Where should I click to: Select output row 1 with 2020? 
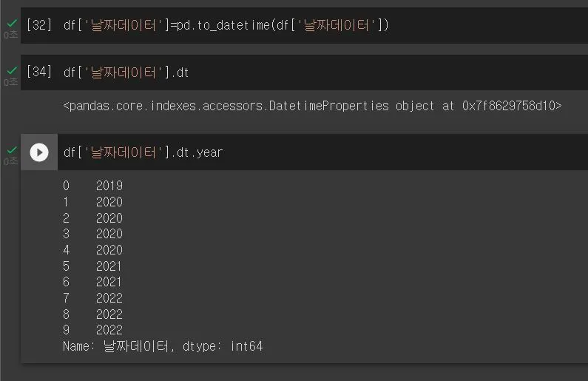(x=92, y=202)
